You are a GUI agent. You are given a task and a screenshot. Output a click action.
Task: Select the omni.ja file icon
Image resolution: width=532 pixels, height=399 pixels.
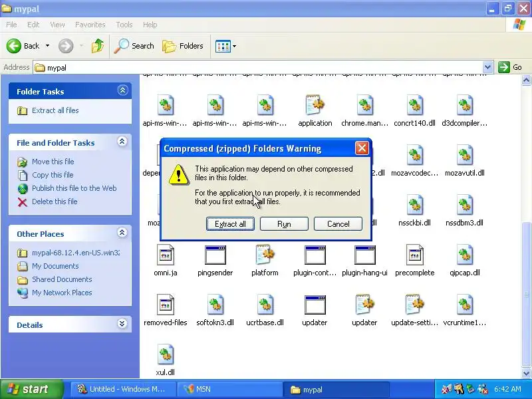tap(165, 255)
